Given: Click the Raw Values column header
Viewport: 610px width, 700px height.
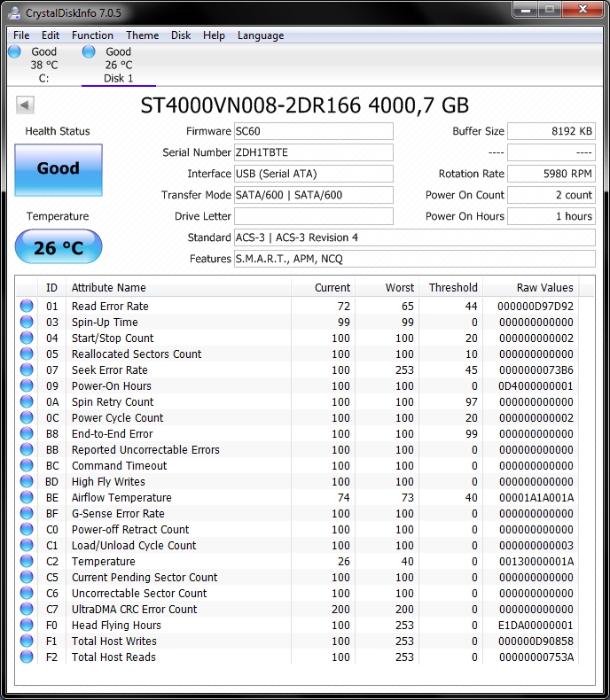Looking at the screenshot, I should (531, 288).
